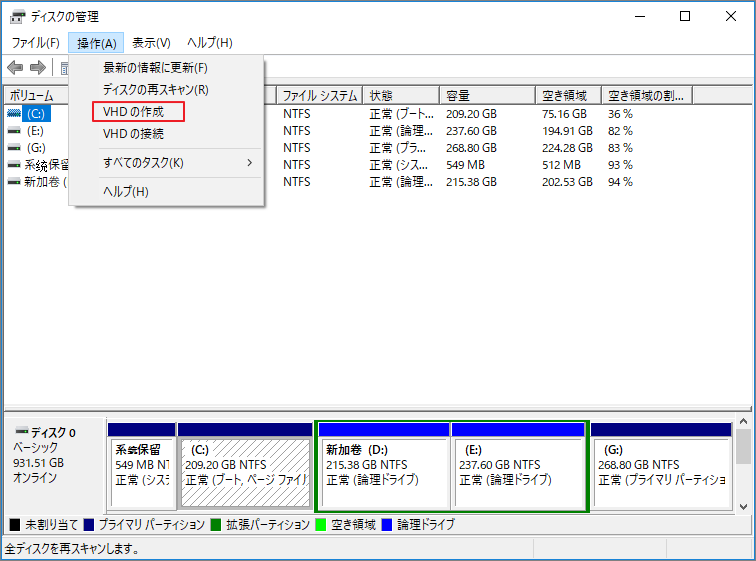Select the (E:) volume drive icon

click(x=14, y=131)
